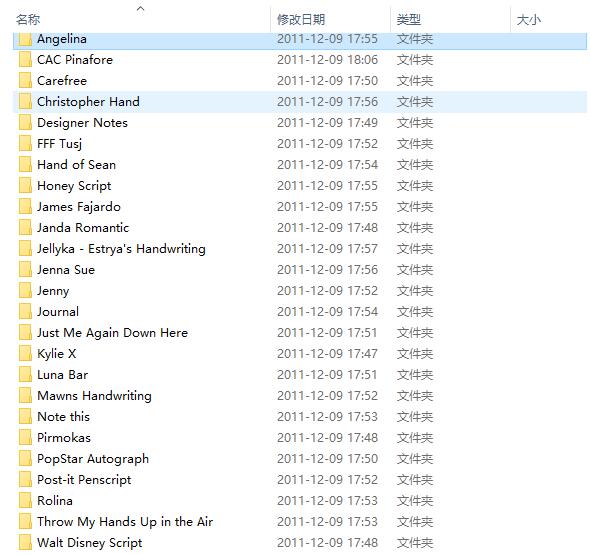
Task: Click the Carefree folder icon
Action: pos(25,81)
